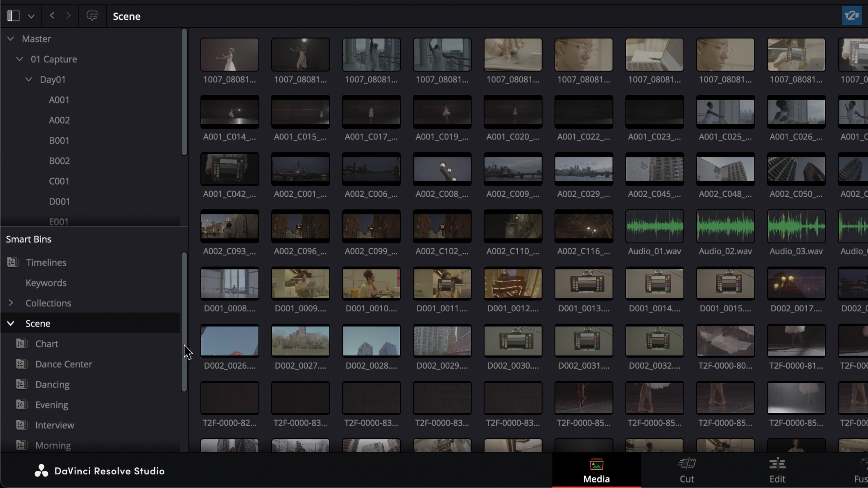
Task: Click the forward navigation arrow
Action: coord(68,16)
